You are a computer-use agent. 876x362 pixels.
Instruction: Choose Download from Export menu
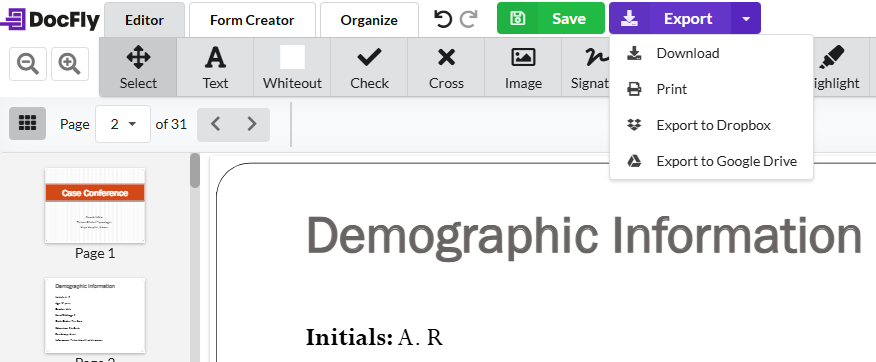711,53
